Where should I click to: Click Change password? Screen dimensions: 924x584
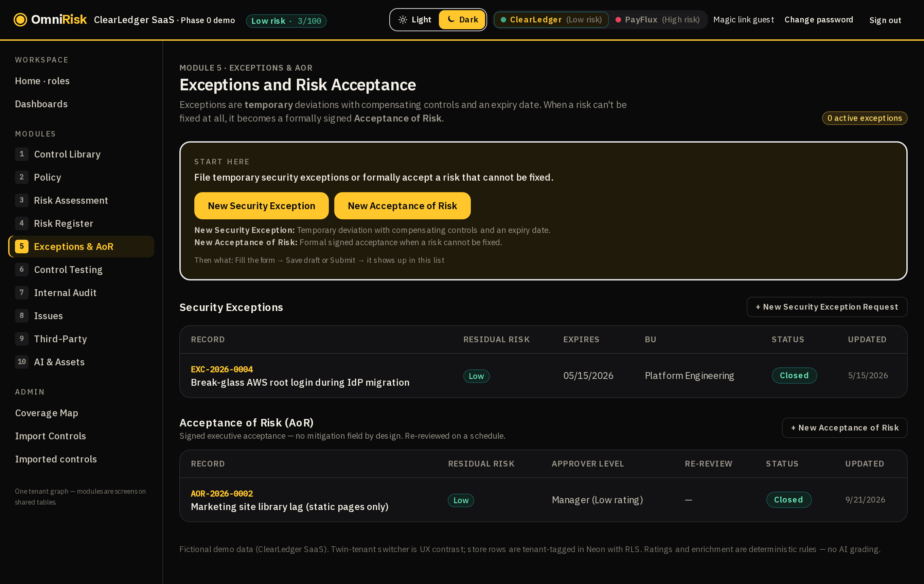(x=818, y=20)
